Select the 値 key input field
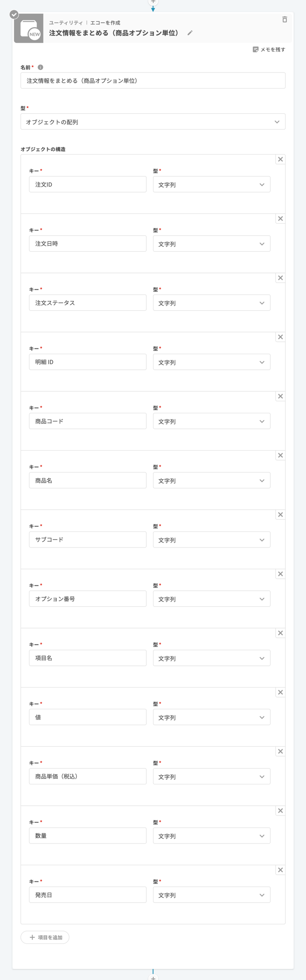Viewport: 306px width, 980px height. tap(88, 717)
